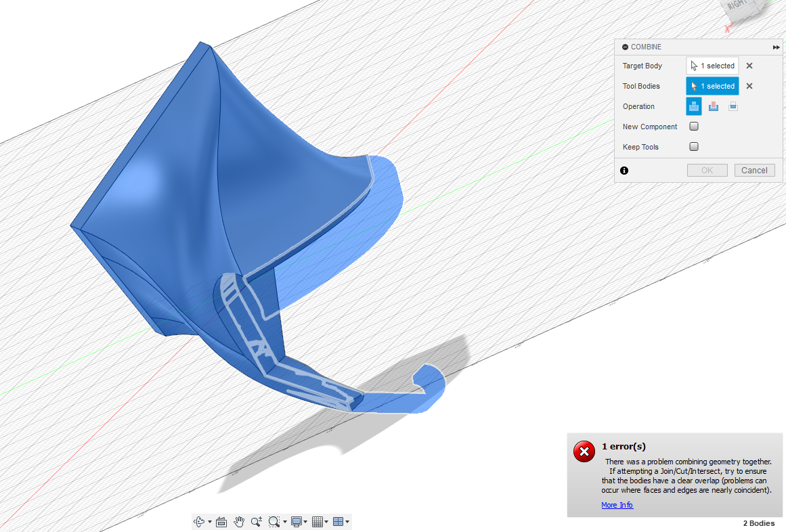Choose the Intersect operation icon

pyautogui.click(x=733, y=106)
